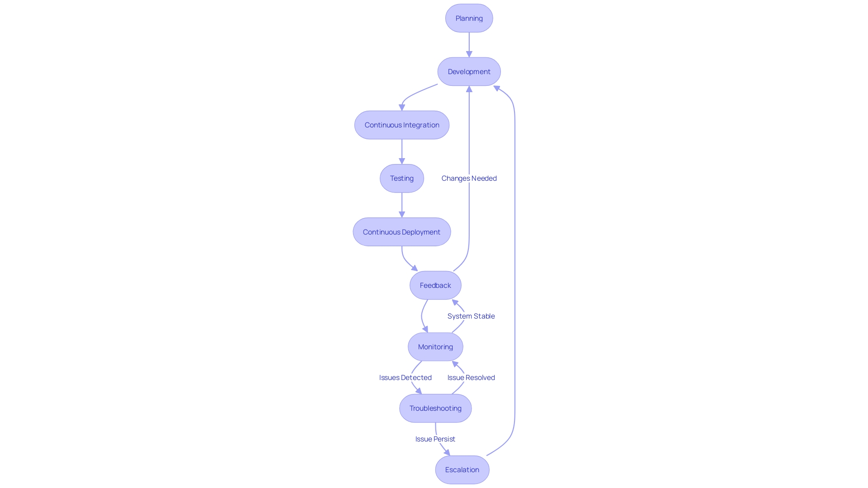This screenshot has width=868, height=488.
Task: Click the Planning node
Action: click(x=468, y=18)
